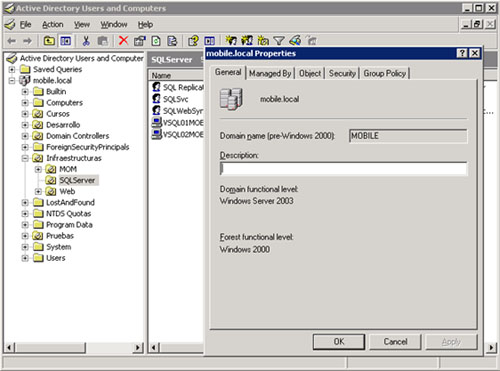Click into the Description text field
The height and width of the screenshot is (371, 500).
pyautogui.click(x=343, y=169)
